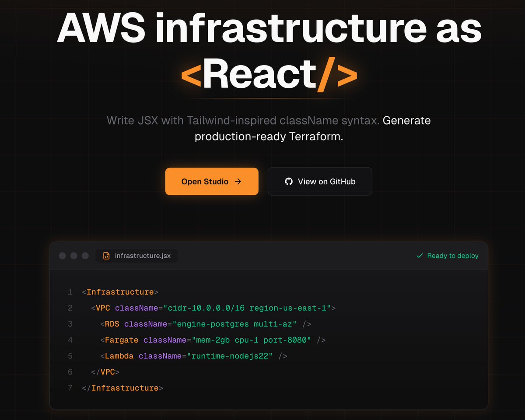The image size is (525, 420).
Task: Click the React heading word
Action: pos(259,75)
